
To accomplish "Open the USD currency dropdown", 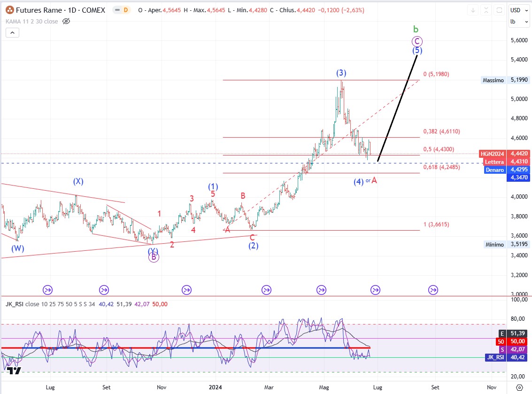I will tap(519, 10).
